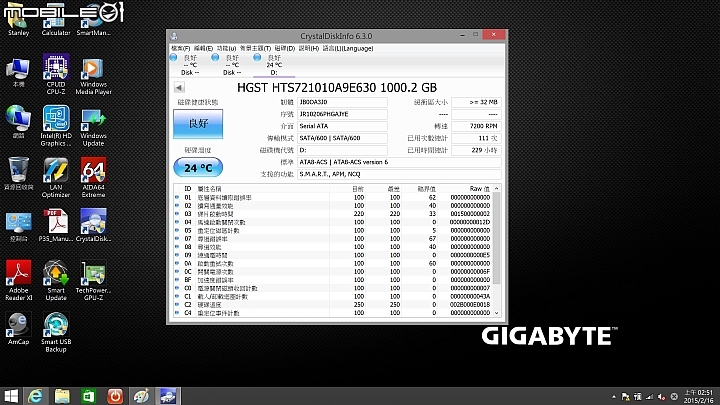Open Windows Store taskbar icon
720x405 pixels.
[x=89, y=396]
